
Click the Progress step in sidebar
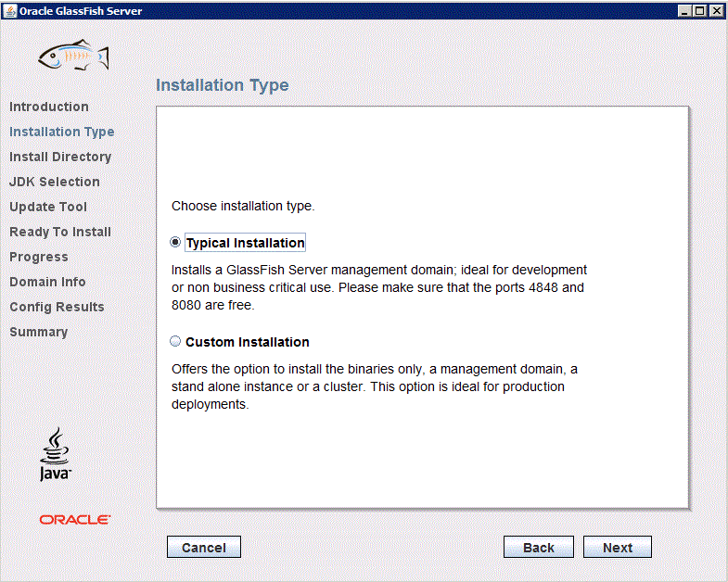[x=39, y=257]
